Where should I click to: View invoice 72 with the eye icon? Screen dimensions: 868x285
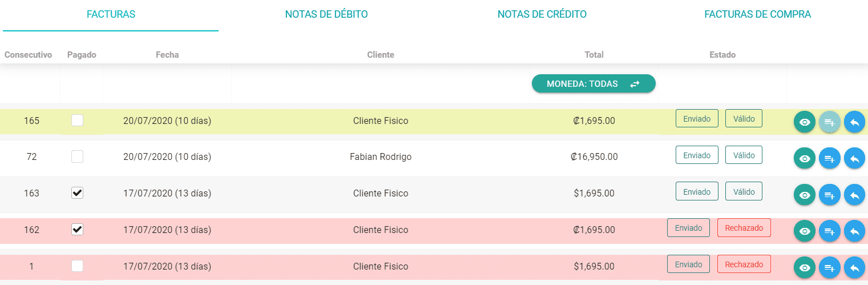pos(805,158)
